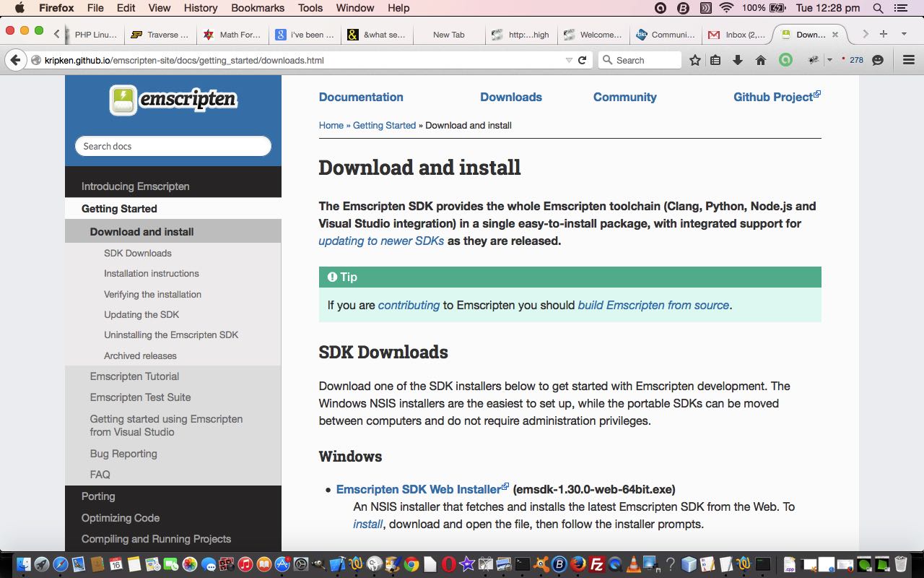This screenshot has width=924, height=578.
Task: Open FileZilla from the Dock
Action: click(597, 564)
